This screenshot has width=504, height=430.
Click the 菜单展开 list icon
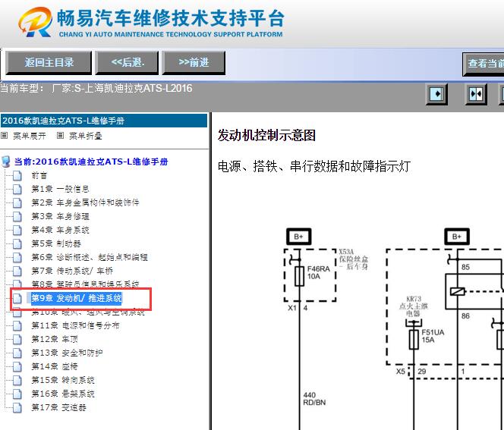click(x=5, y=136)
